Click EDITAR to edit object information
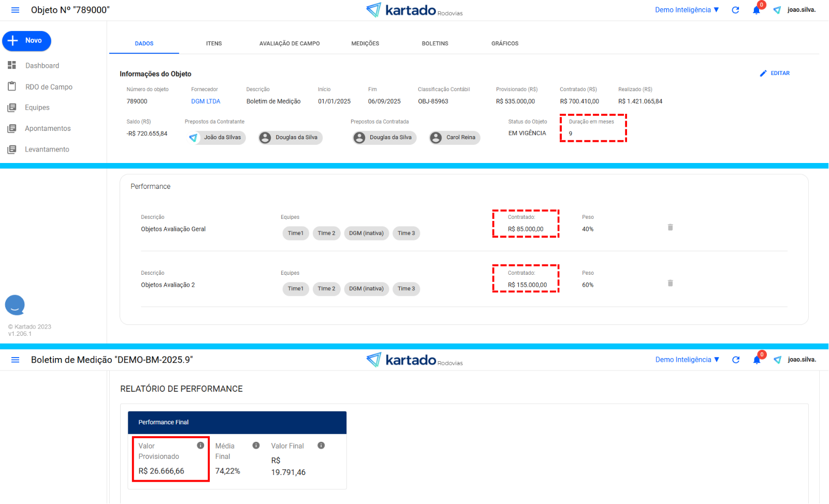 point(775,73)
